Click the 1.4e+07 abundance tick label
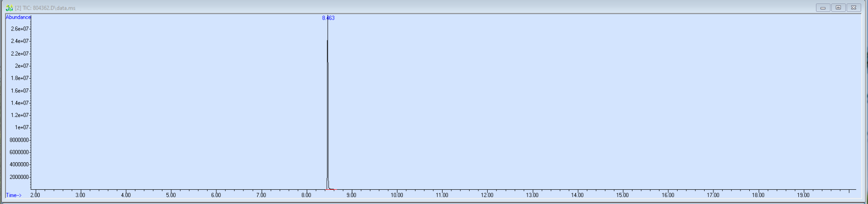Screen dimensions: 868x204 tap(20, 103)
